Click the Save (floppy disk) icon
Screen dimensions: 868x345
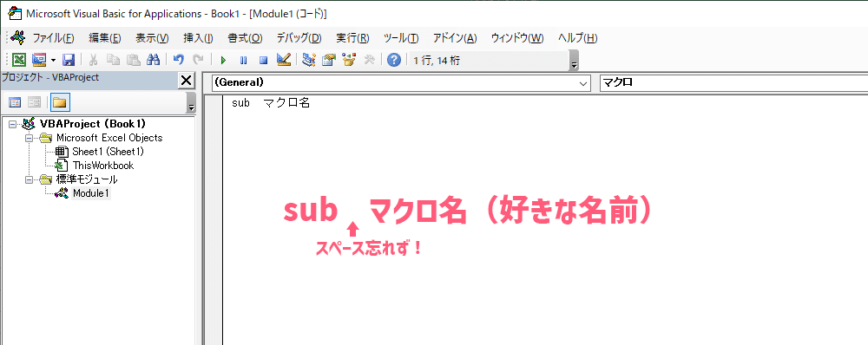(x=69, y=60)
